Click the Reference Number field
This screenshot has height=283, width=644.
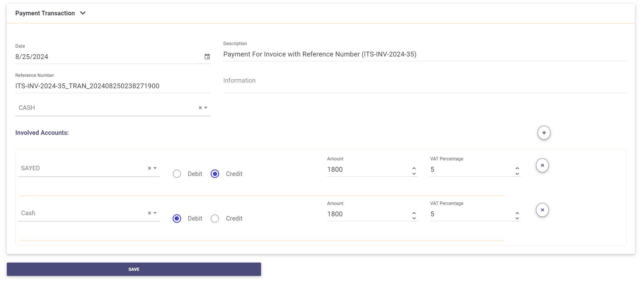[x=113, y=86]
